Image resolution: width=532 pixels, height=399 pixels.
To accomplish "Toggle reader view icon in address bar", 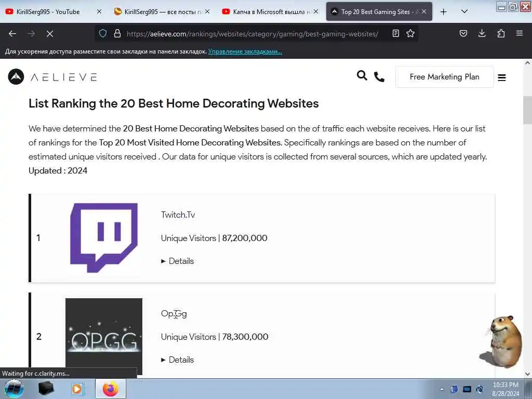I will (395, 33).
